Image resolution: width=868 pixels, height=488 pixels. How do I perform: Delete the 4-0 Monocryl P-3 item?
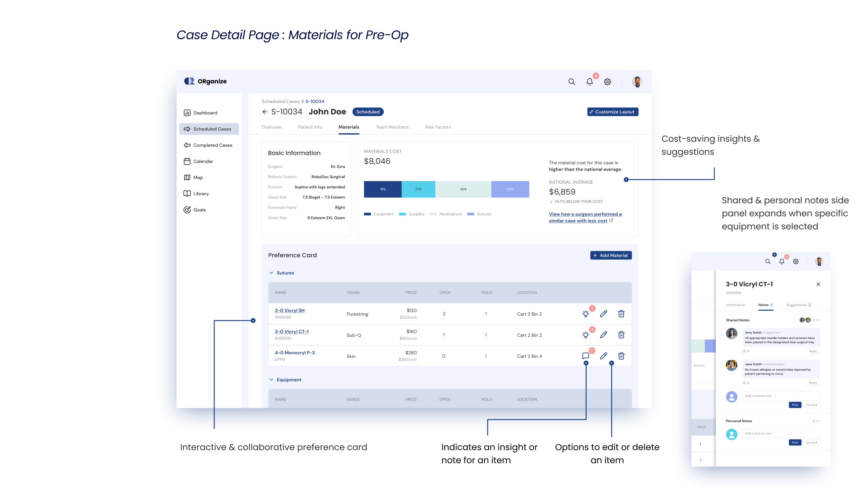click(x=621, y=356)
